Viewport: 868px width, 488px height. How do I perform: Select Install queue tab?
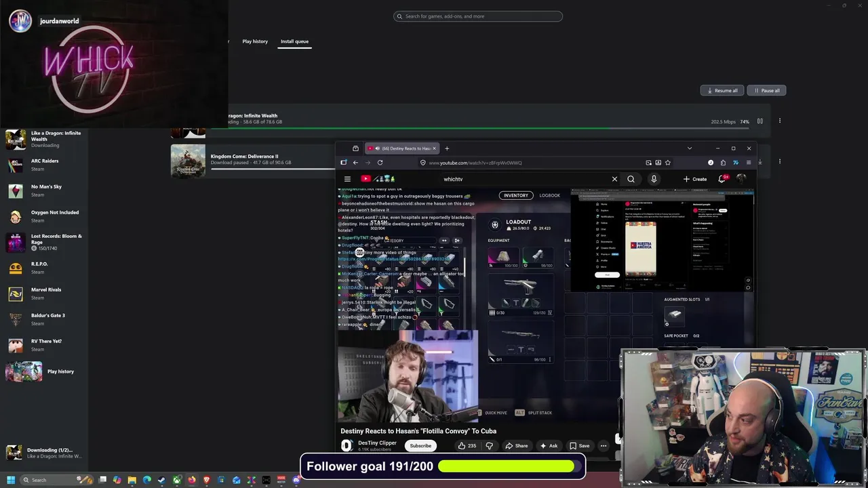pos(294,41)
